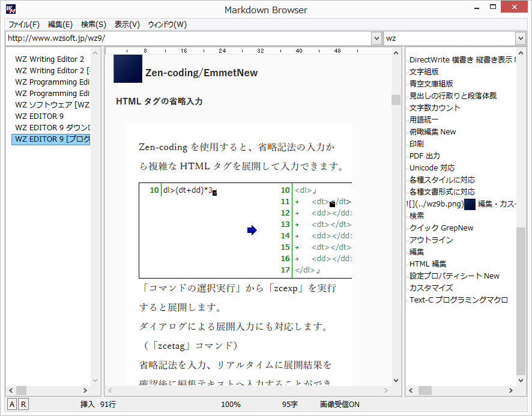
Task: Go to 検索 outline item
Action: (x=417, y=216)
